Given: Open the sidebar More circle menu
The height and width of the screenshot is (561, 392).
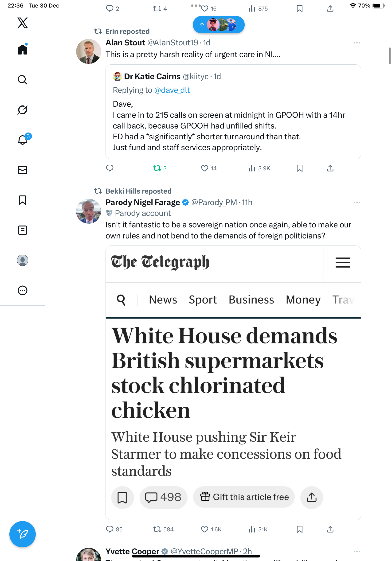Looking at the screenshot, I should tap(23, 291).
